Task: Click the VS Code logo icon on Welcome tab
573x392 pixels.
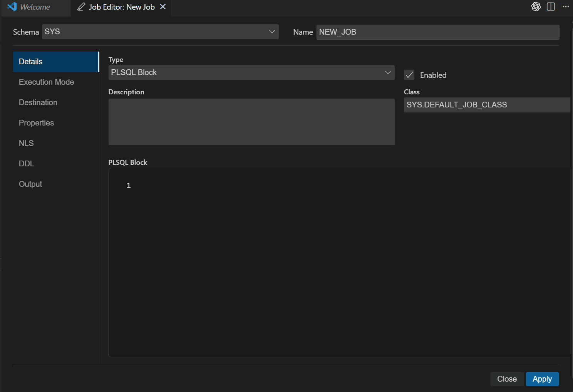Action: [x=12, y=7]
